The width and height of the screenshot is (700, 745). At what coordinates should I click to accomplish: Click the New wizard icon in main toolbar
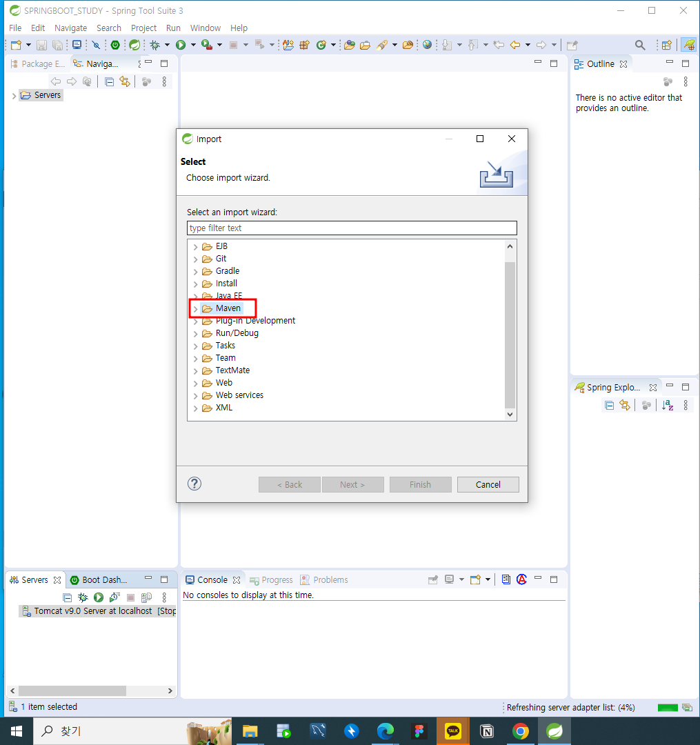pyautogui.click(x=16, y=45)
